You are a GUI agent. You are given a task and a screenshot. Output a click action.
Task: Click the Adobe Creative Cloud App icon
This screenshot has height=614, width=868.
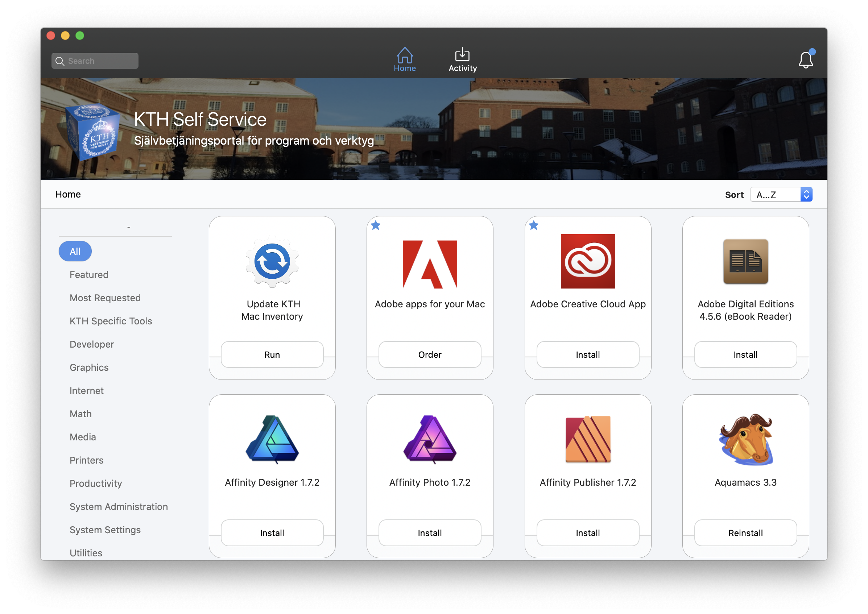click(x=587, y=262)
